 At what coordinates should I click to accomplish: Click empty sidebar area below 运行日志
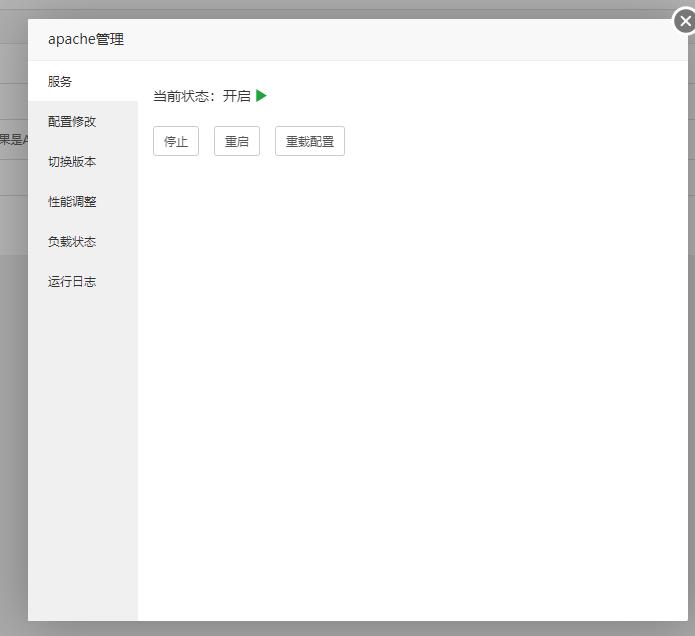[82, 450]
